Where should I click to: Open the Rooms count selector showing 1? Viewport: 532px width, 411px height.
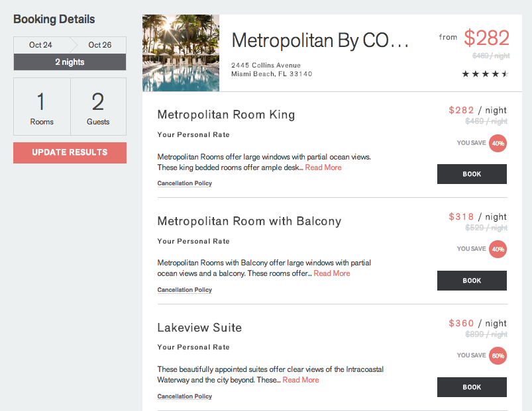pos(42,106)
